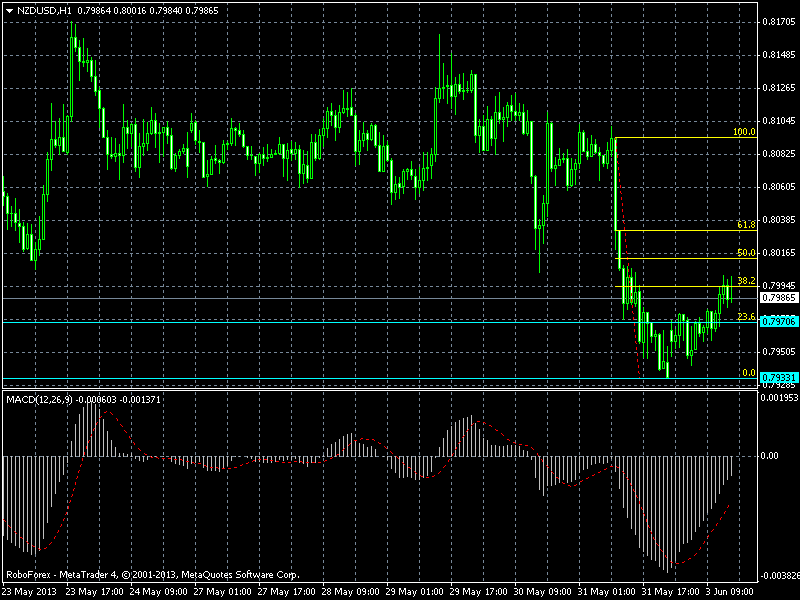
Task: Click the 0.79505 price axis label
Action: click(x=779, y=352)
